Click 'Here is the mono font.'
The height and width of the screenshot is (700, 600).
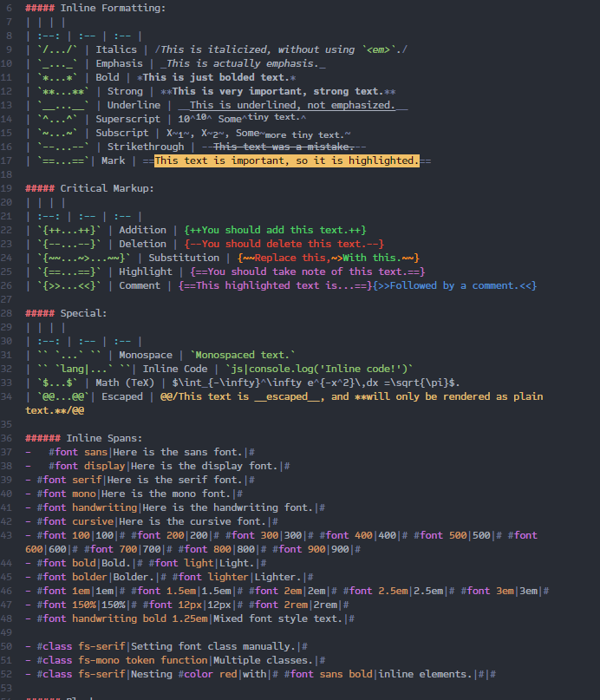[x=166, y=494]
